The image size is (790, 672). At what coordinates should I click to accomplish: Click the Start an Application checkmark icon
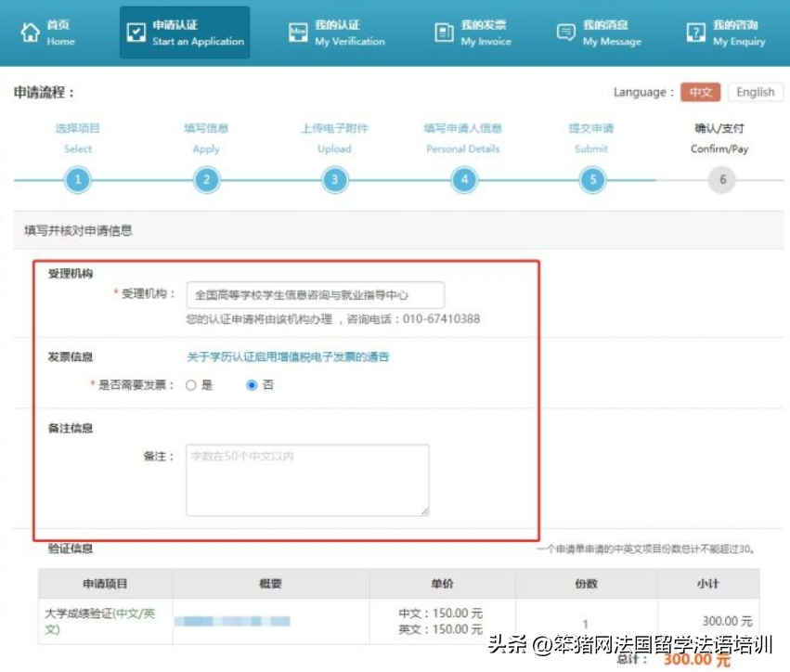[136, 32]
